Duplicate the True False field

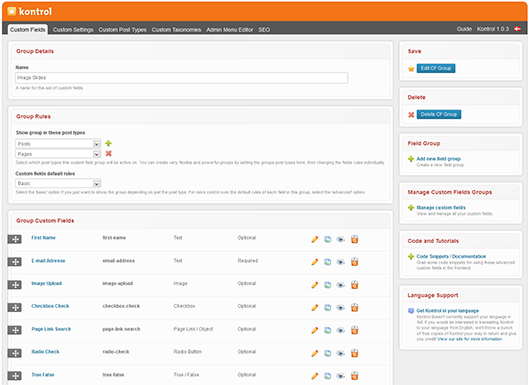[328, 376]
